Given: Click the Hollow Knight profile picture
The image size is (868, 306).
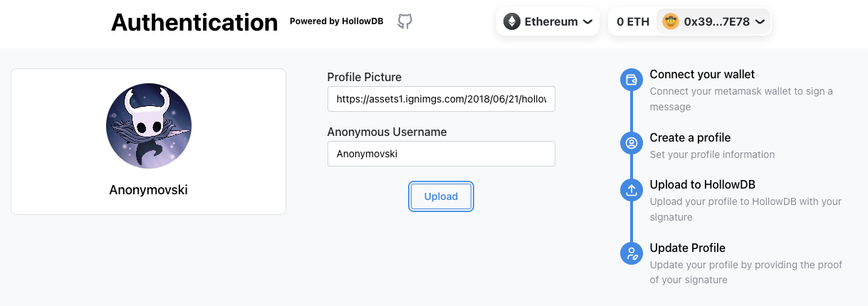Looking at the screenshot, I should click(148, 127).
